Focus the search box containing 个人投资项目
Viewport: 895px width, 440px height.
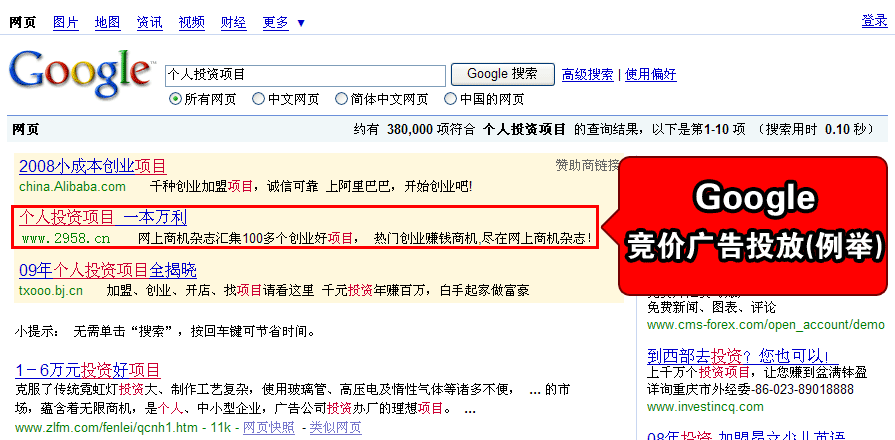305,75
